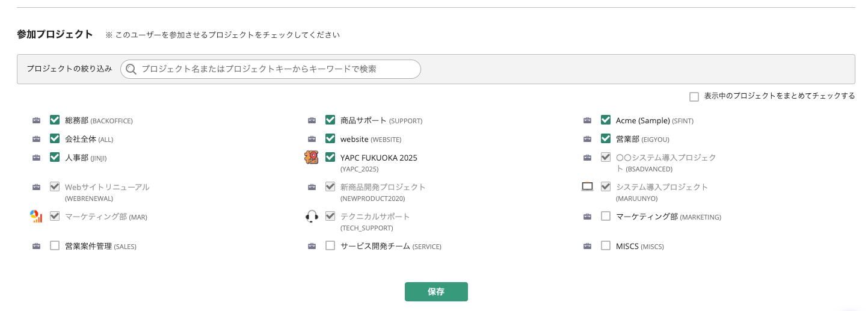The height and width of the screenshot is (311, 868).
Task: Enable 表示中のプロジェクトをまとめてチェックする checkbox
Action: point(694,96)
